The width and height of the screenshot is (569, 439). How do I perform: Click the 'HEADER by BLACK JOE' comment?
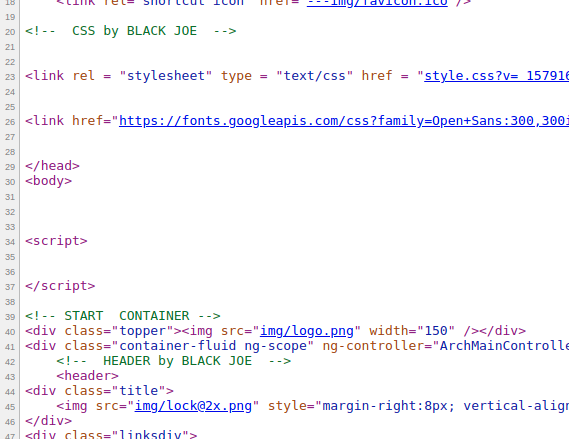(173, 361)
